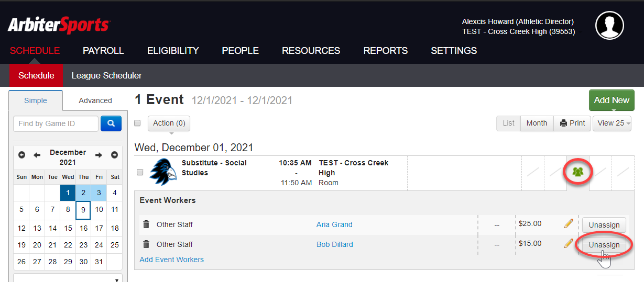Click the 10:35 AM start time
The height and width of the screenshot is (282, 644).
pos(295,163)
